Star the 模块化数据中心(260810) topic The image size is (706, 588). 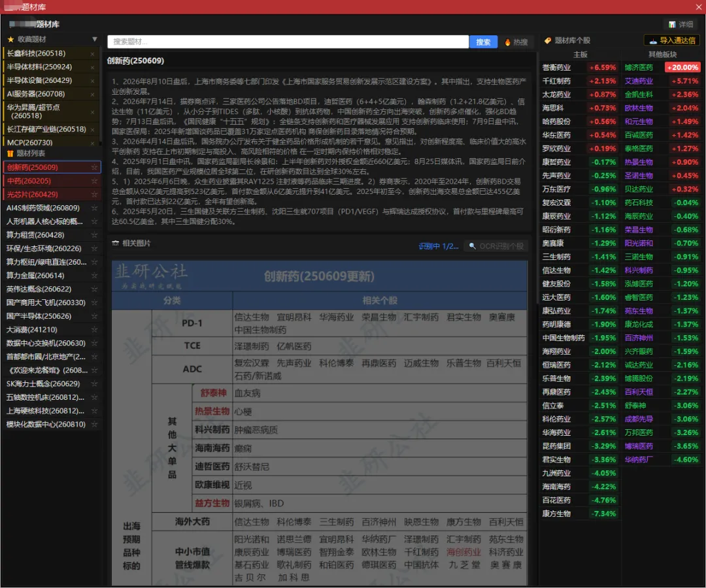pos(94,424)
